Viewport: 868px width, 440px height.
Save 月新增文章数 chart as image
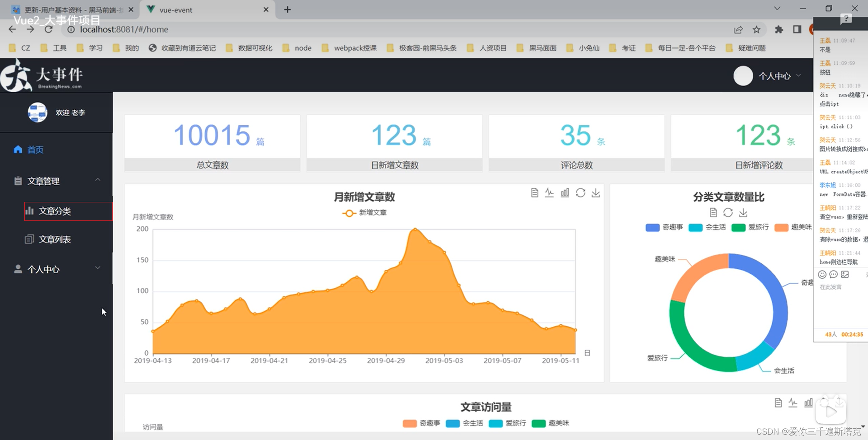pyautogui.click(x=596, y=193)
